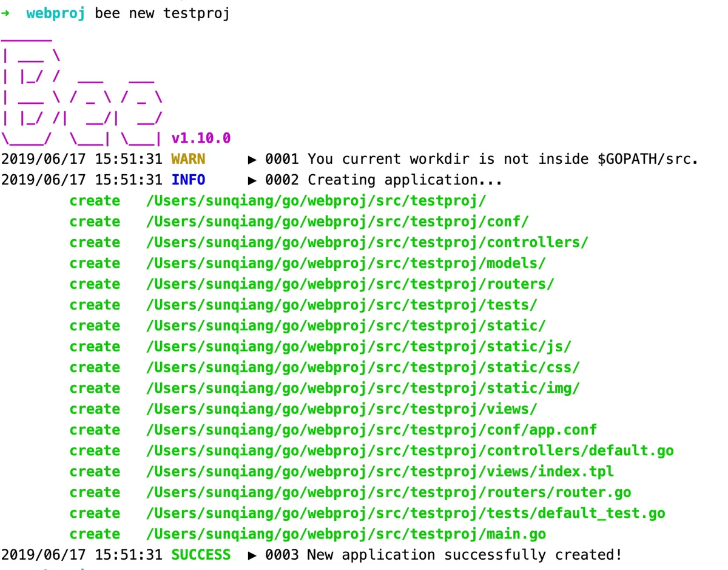Viewport: 728px width, 570px height.
Task: Click the WARN line timestamp '2019/06/17 15:51:31'
Action: point(82,159)
